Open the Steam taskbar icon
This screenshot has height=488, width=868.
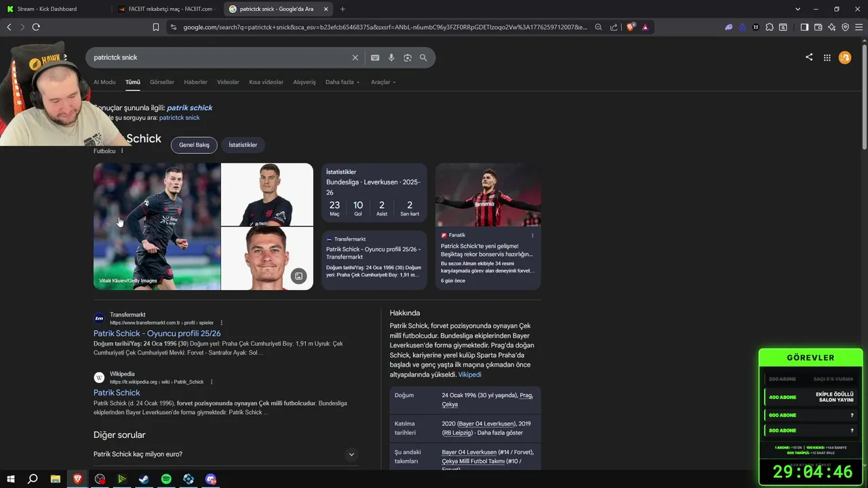144,479
